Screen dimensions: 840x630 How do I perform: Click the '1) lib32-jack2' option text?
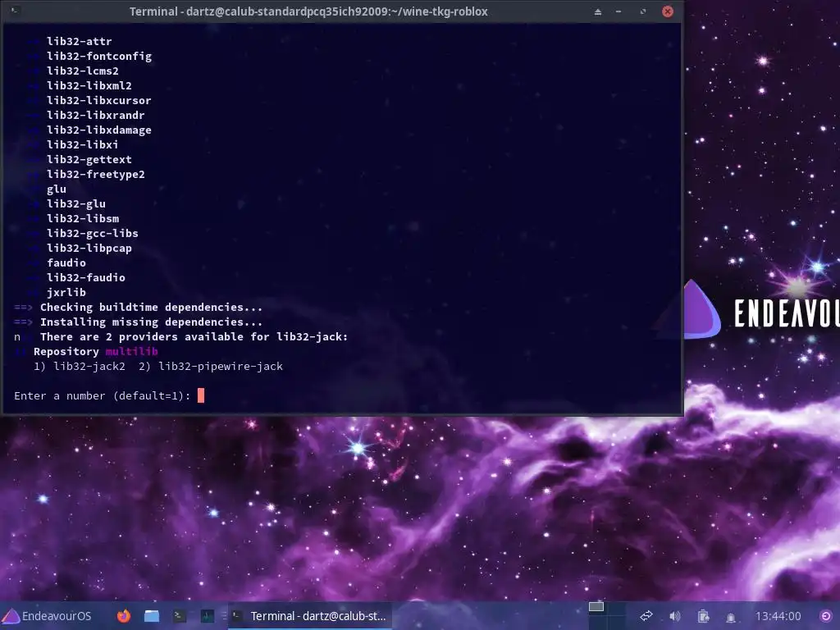click(80, 367)
